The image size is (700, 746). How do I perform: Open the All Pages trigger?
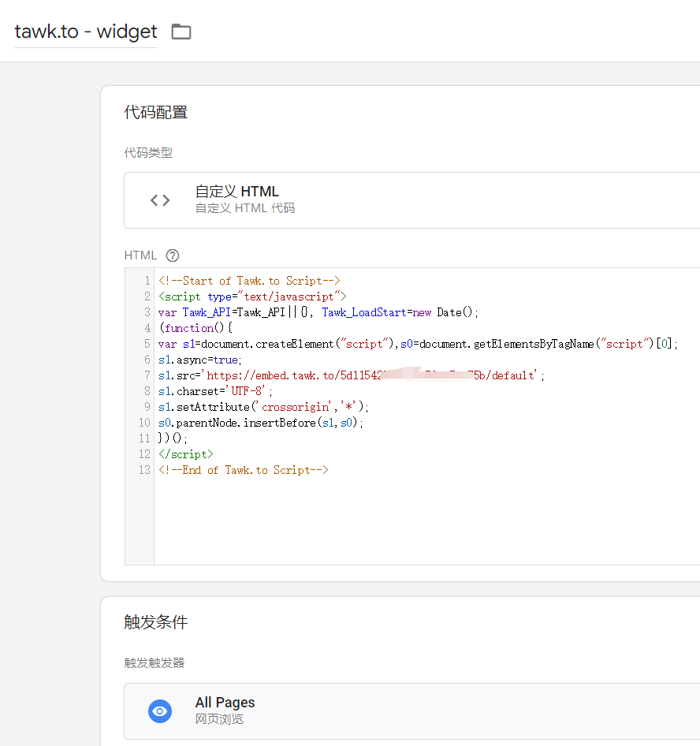225,703
